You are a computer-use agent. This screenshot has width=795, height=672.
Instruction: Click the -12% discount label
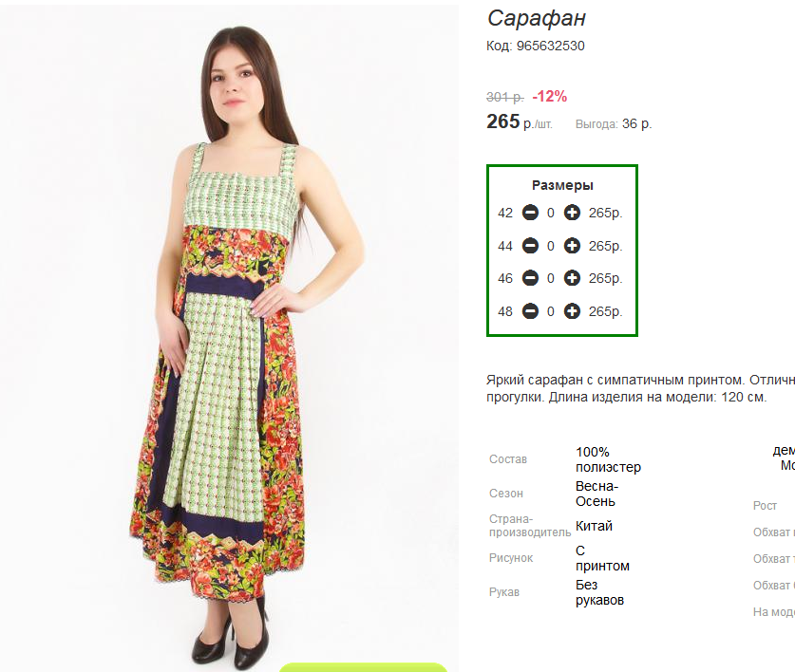(x=550, y=96)
